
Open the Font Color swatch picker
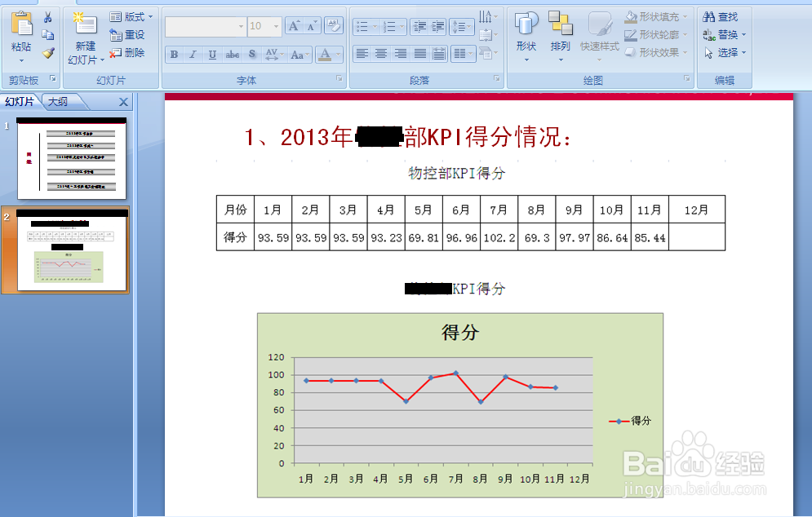[326, 55]
